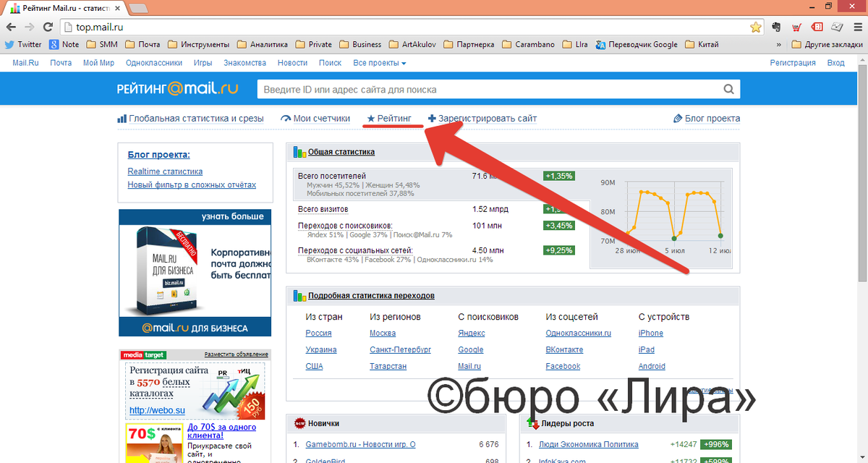The image size is (868, 463).
Task: Click the Вход login link
Action: pyautogui.click(x=835, y=63)
